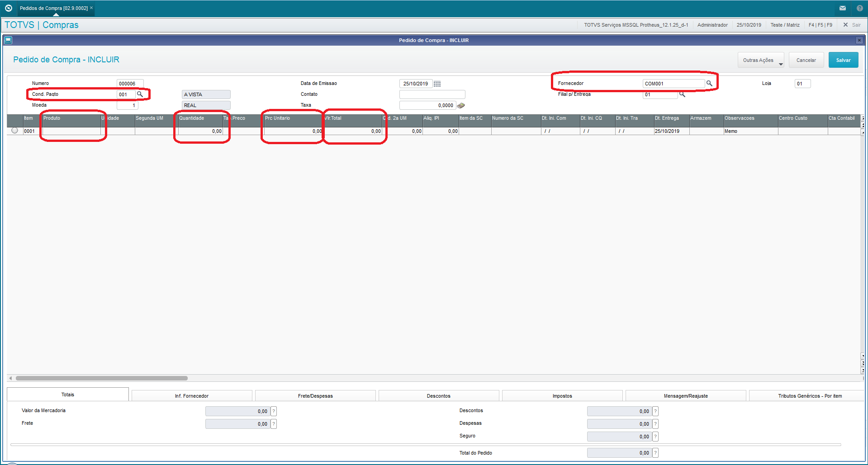The height and width of the screenshot is (465, 868).
Task: Close the Pedidos de Compra tab
Action: pos(91,8)
